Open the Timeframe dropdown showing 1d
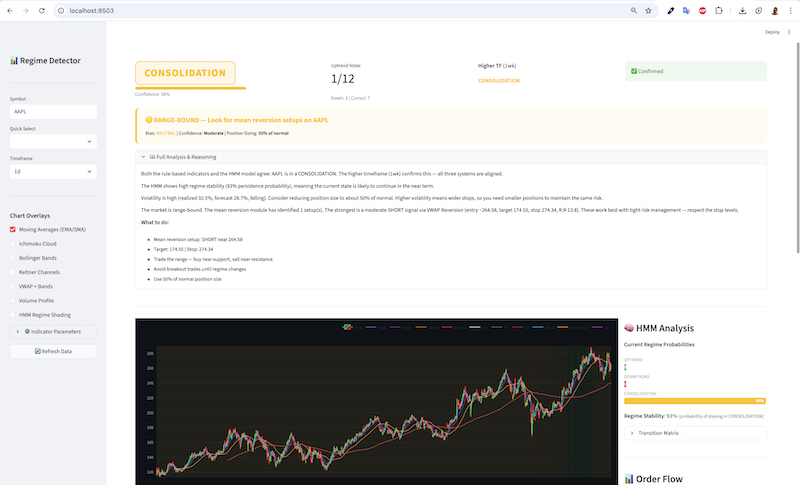The height and width of the screenshot is (485, 800). click(53, 171)
